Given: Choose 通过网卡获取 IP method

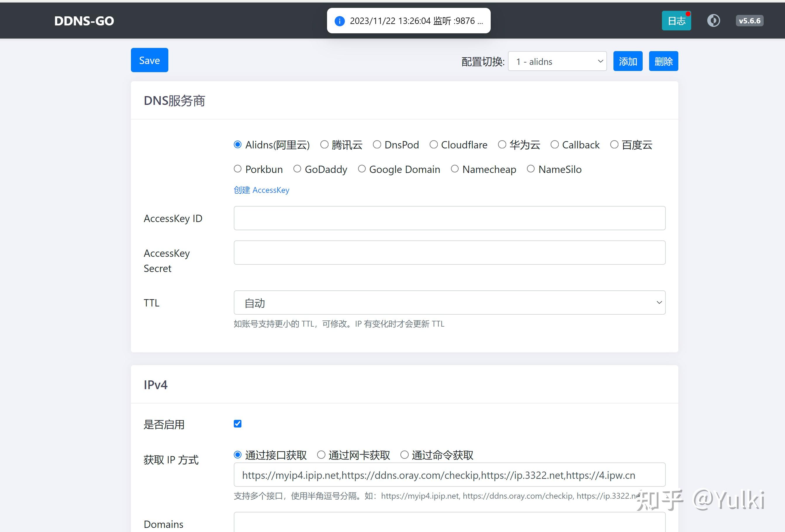Looking at the screenshot, I should (x=321, y=455).
